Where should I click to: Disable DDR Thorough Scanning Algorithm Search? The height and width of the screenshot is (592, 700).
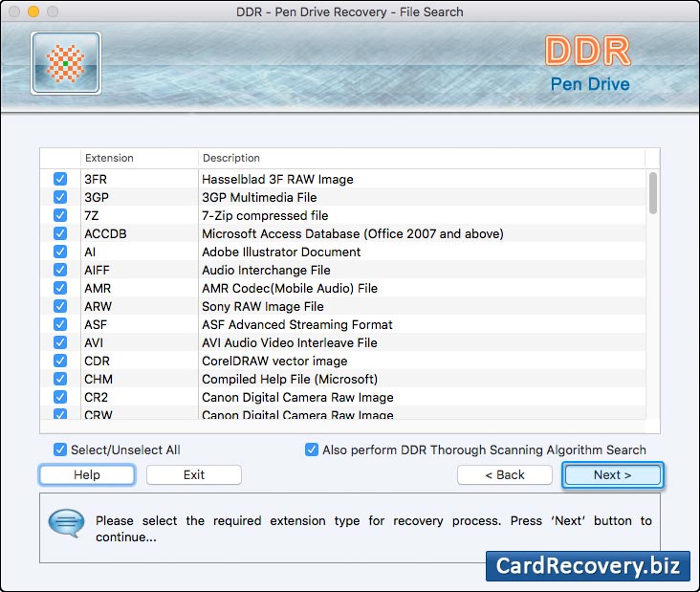(x=312, y=449)
